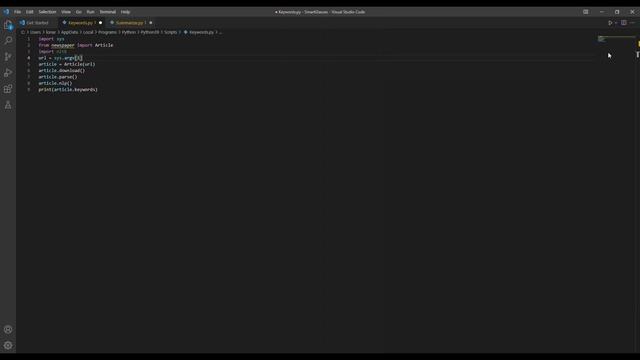Click the 'article.nlp()' line

(x=55, y=83)
